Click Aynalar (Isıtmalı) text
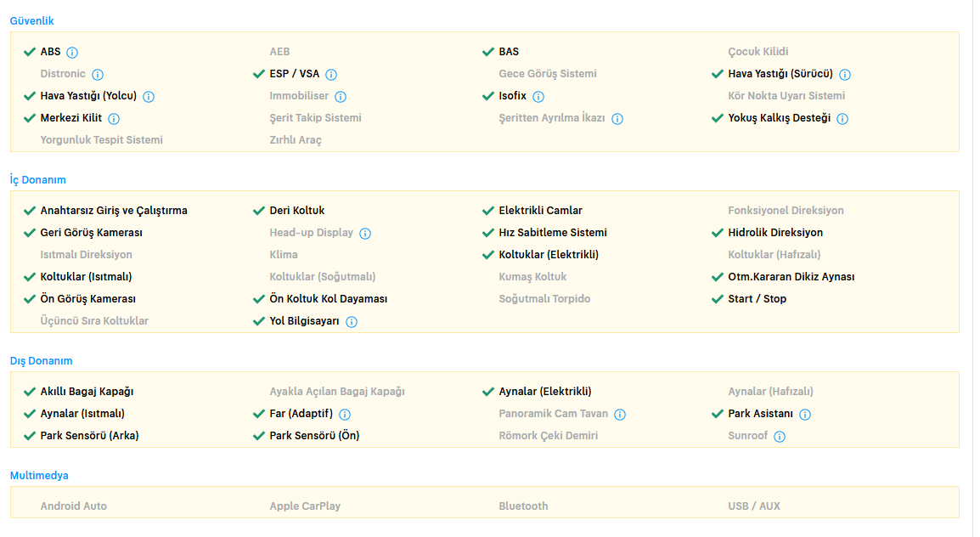This screenshot has height=537, width=980. [x=82, y=414]
